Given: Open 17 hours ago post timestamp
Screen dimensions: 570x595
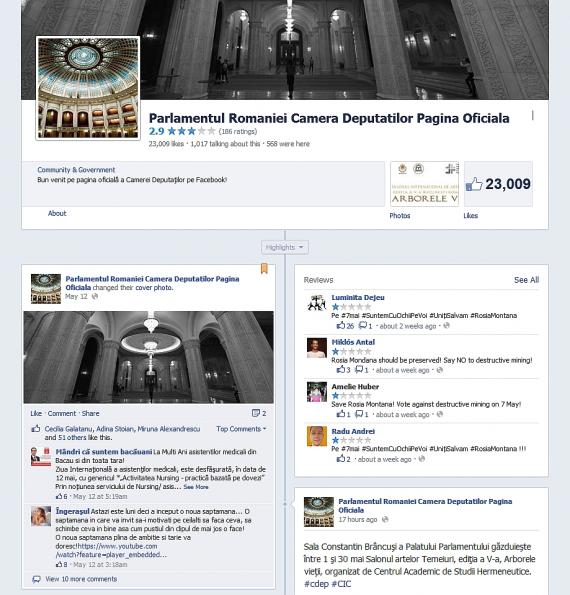Looking at the screenshot, I should pyautogui.click(x=357, y=519).
